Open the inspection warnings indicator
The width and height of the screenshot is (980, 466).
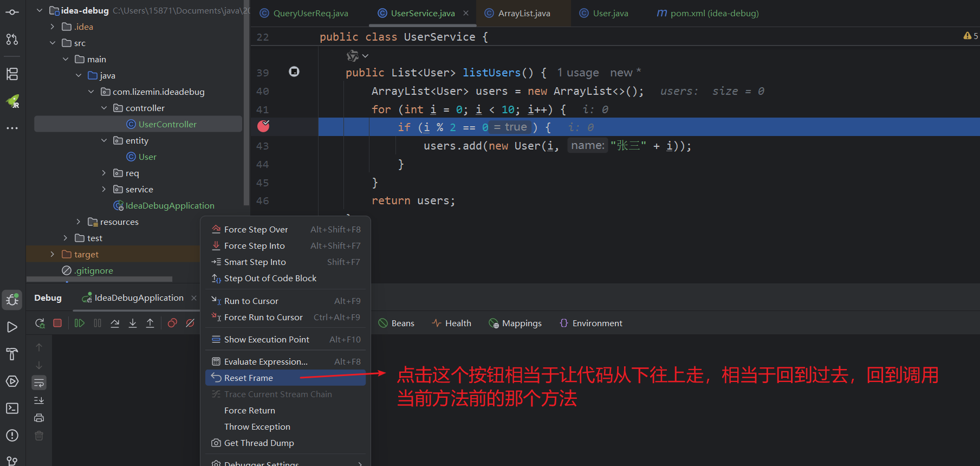click(x=971, y=36)
